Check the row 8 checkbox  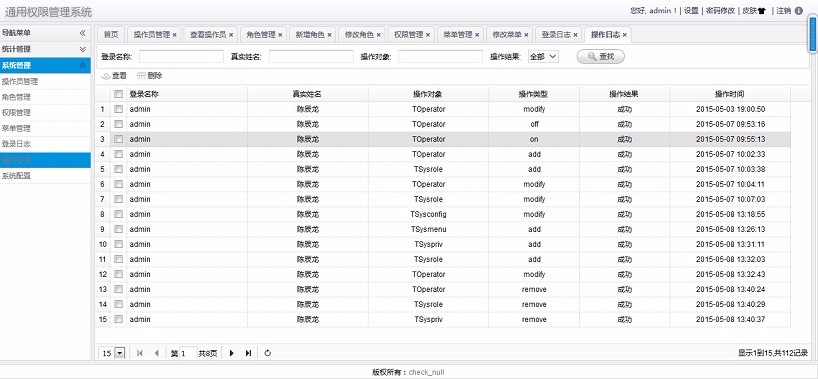click(118, 214)
